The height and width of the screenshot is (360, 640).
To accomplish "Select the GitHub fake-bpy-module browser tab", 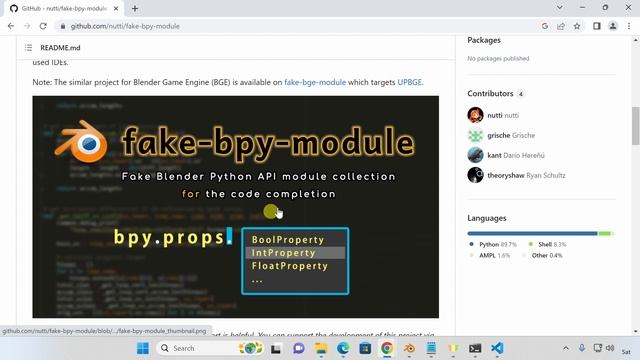I will 64,8.
